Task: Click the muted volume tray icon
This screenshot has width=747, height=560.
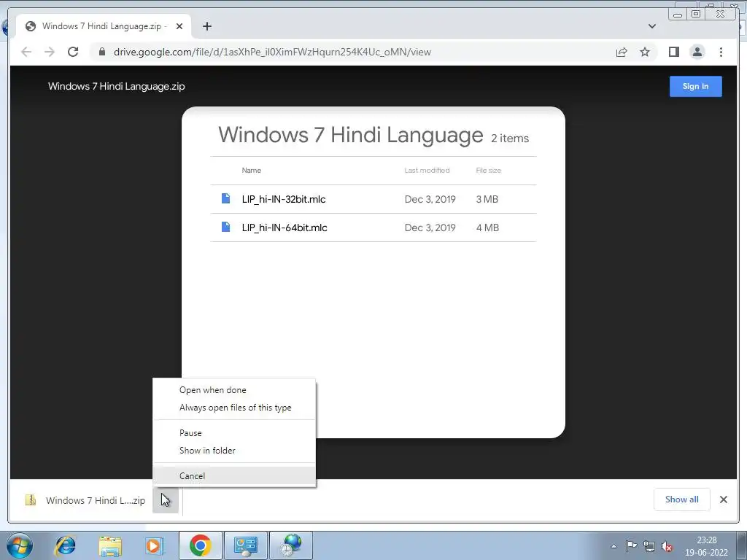Action: pyautogui.click(x=667, y=546)
